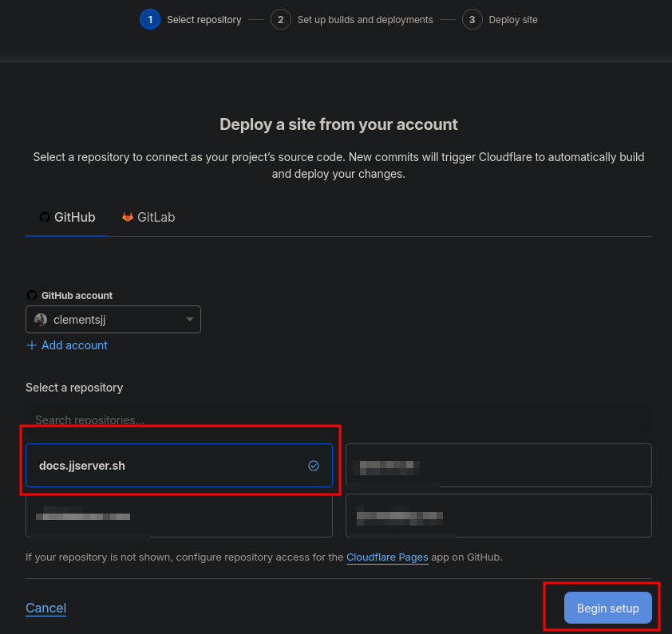
Task: Open the Cloudflare Pages link
Action: [x=387, y=557]
